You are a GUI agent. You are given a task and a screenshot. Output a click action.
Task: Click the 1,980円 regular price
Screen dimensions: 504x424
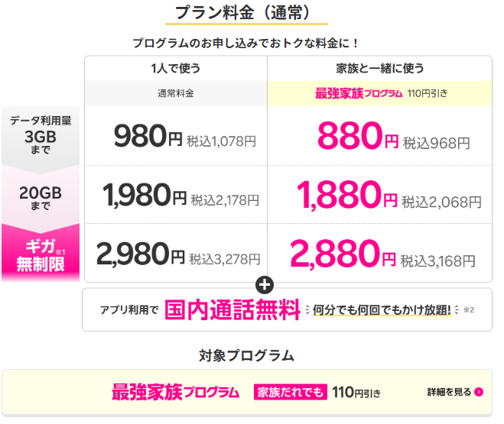pyautogui.click(x=145, y=195)
